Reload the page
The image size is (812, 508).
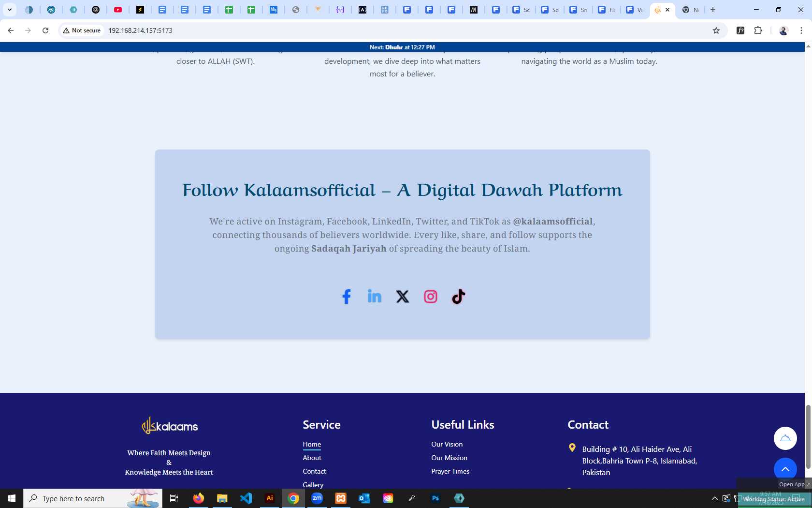pos(45,30)
